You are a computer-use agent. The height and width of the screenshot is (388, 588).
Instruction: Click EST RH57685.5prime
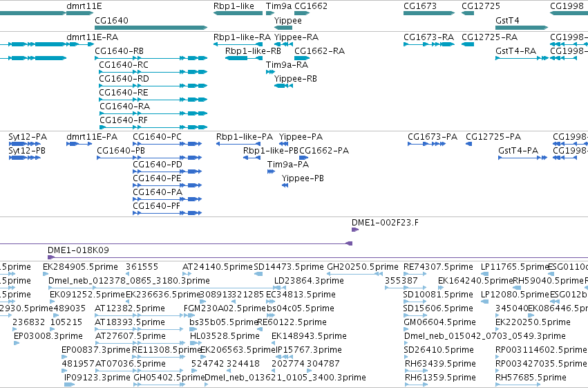point(531,378)
